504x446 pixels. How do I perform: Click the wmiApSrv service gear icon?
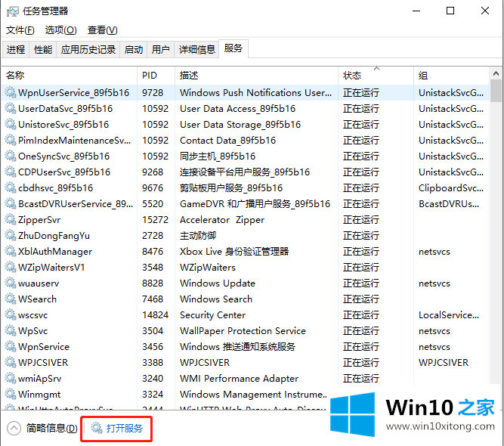(x=11, y=378)
